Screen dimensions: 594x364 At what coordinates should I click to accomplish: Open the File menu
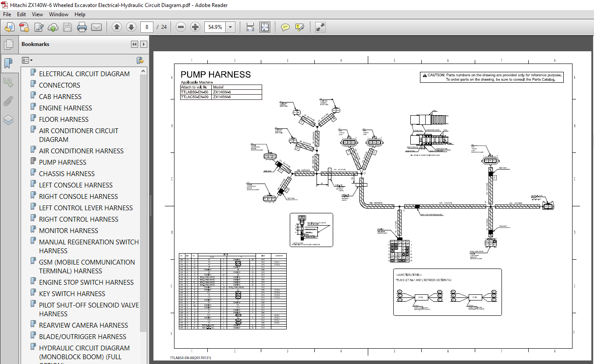[7, 14]
